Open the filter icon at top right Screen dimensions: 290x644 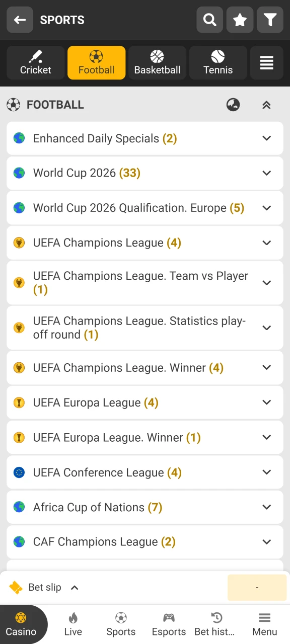click(270, 20)
